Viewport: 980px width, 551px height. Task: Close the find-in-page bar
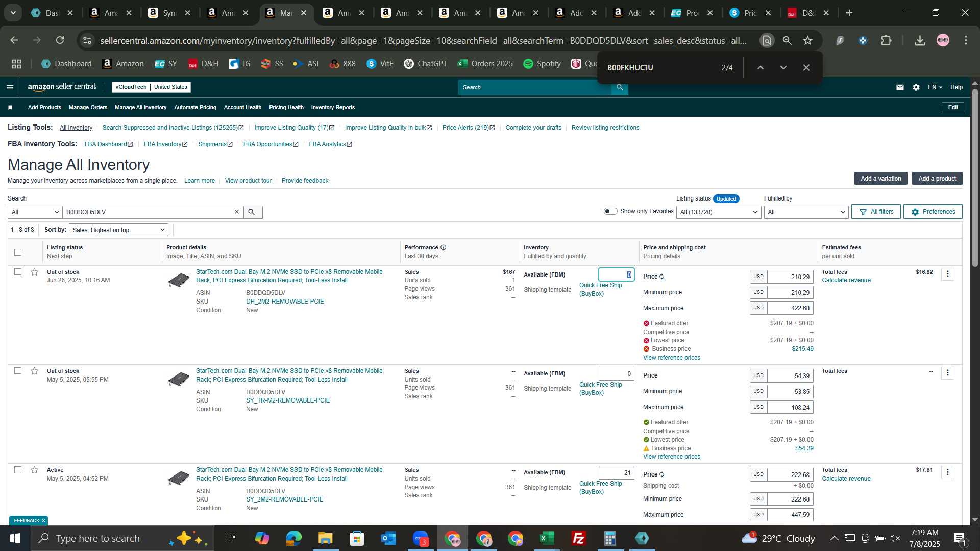click(806, 67)
